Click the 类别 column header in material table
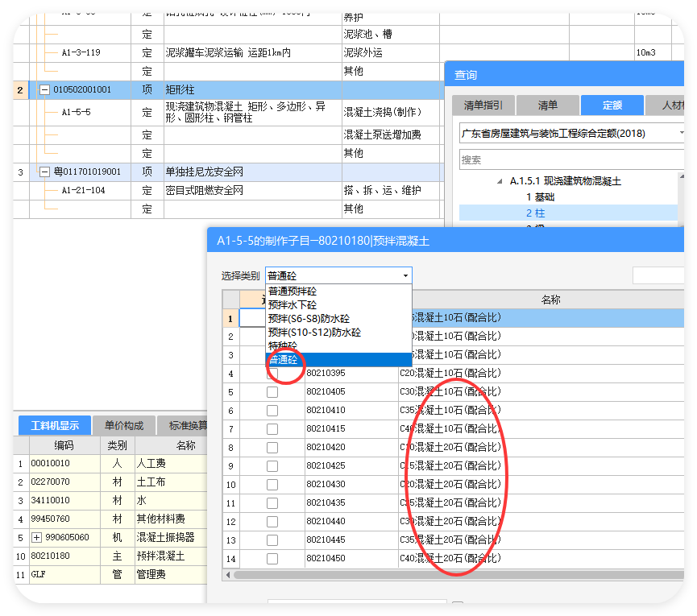This screenshot has width=697, height=616. tap(118, 445)
